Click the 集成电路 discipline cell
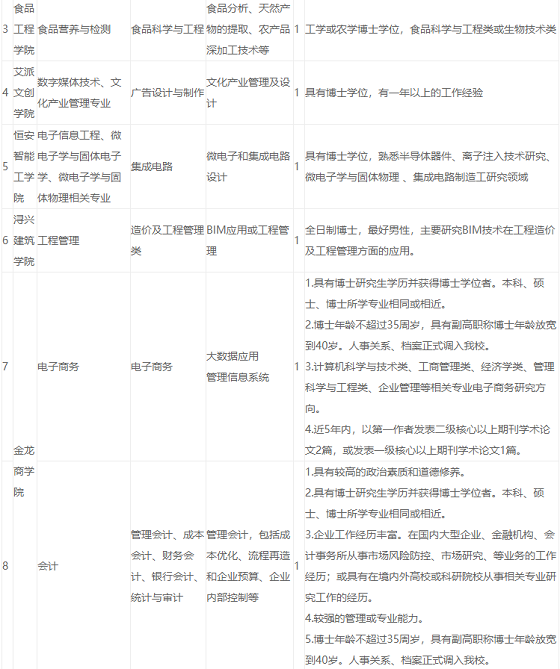The height and width of the screenshot is (669, 560). (152, 166)
